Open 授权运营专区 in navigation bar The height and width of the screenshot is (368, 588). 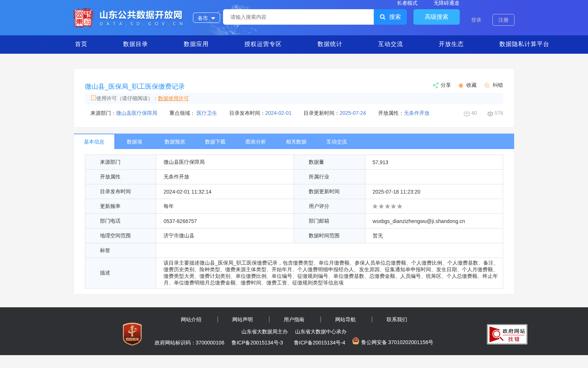(263, 44)
